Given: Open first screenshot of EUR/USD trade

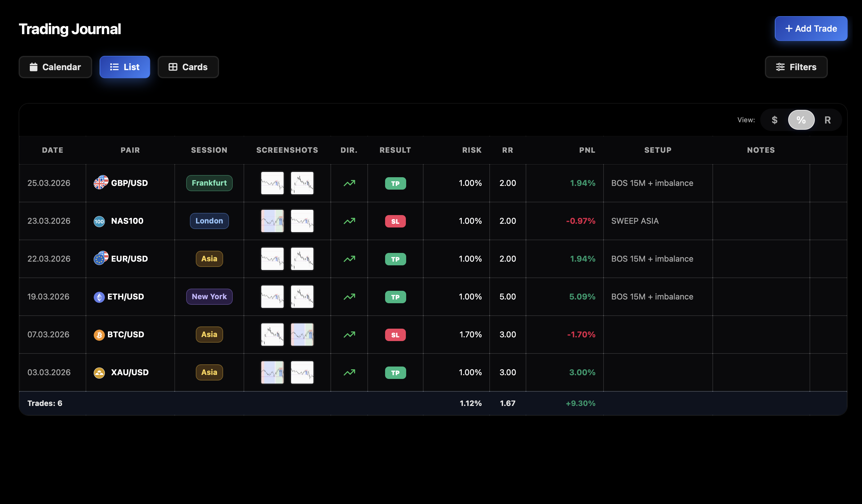Looking at the screenshot, I should pos(272,259).
